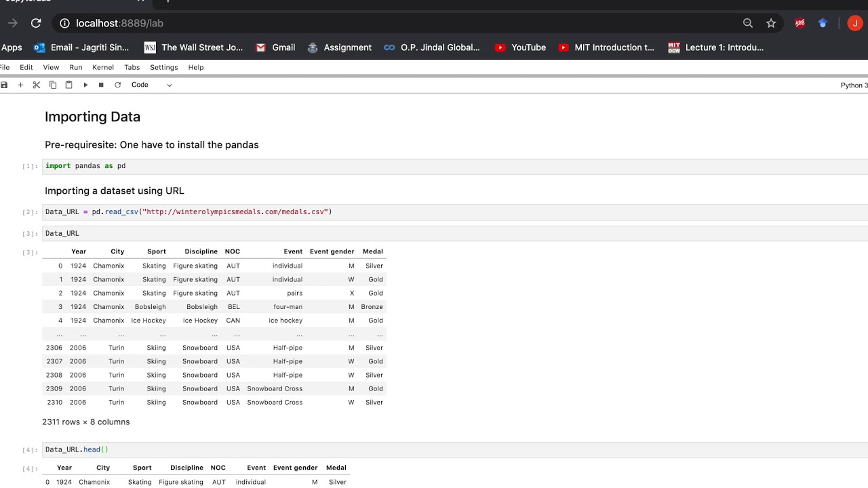Open the O.P. Jindal Global bookmark
The image size is (868, 488).
pyautogui.click(x=431, y=47)
